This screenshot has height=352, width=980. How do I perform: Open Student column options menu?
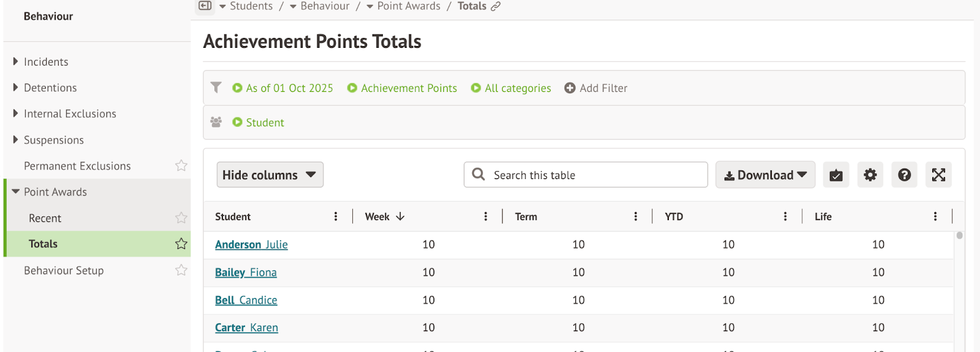(x=336, y=216)
